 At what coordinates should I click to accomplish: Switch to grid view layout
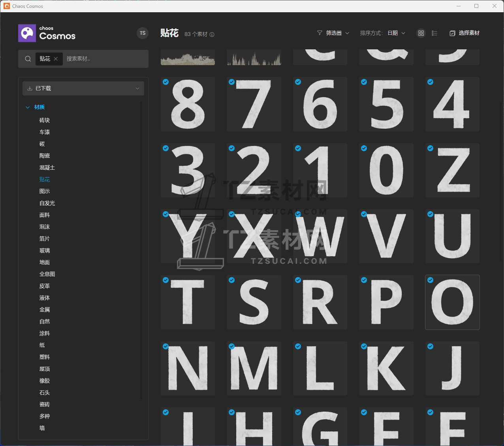point(421,33)
